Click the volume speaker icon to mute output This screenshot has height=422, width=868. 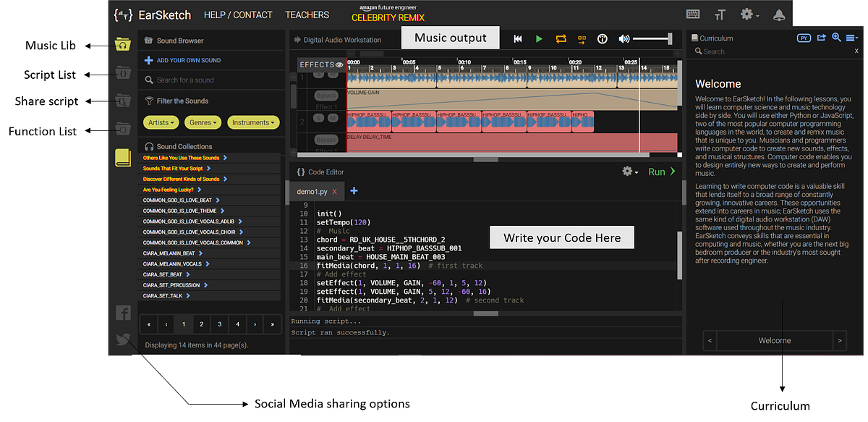coord(624,39)
